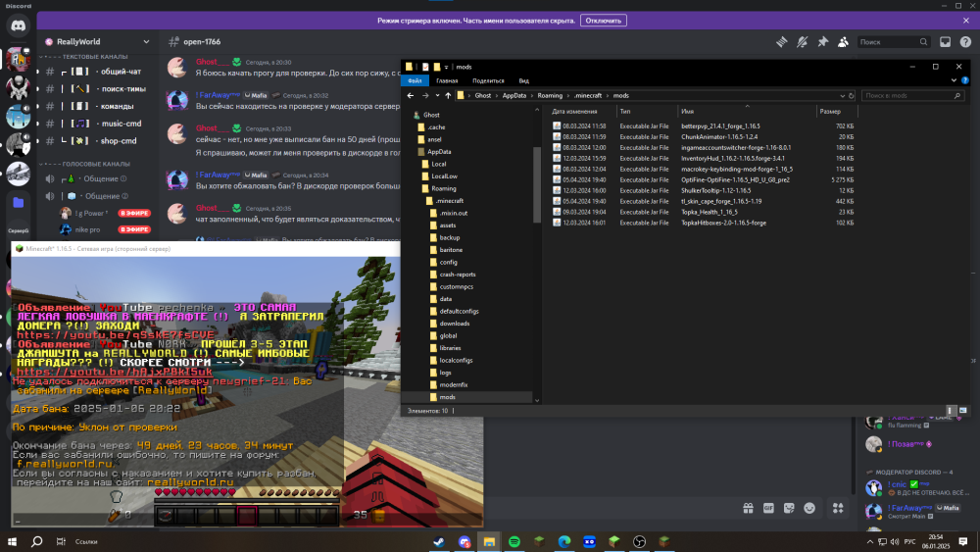The image size is (980, 552).
Task: Open the Файл tab in Explorer
Action: 415,80
